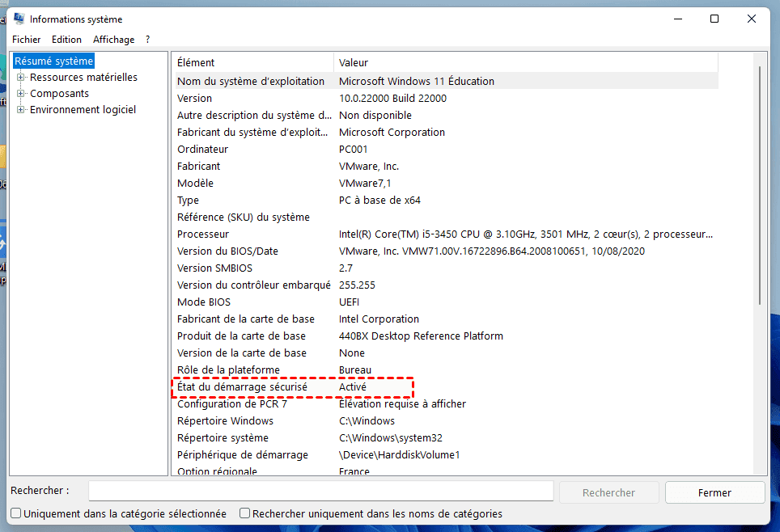The width and height of the screenshot is (780, 532).
Task: Open the Fichier menu
Action: pyautogui.click(x=27, y=40)
